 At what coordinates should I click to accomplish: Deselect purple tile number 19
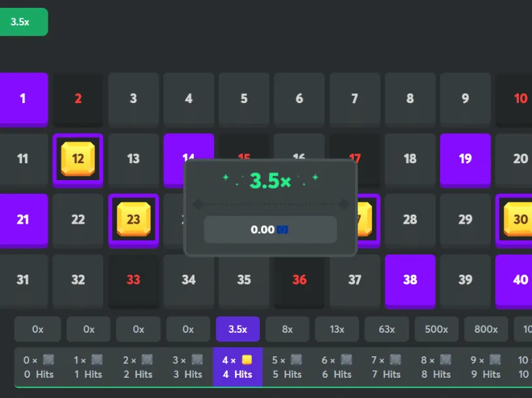point(465,160)
